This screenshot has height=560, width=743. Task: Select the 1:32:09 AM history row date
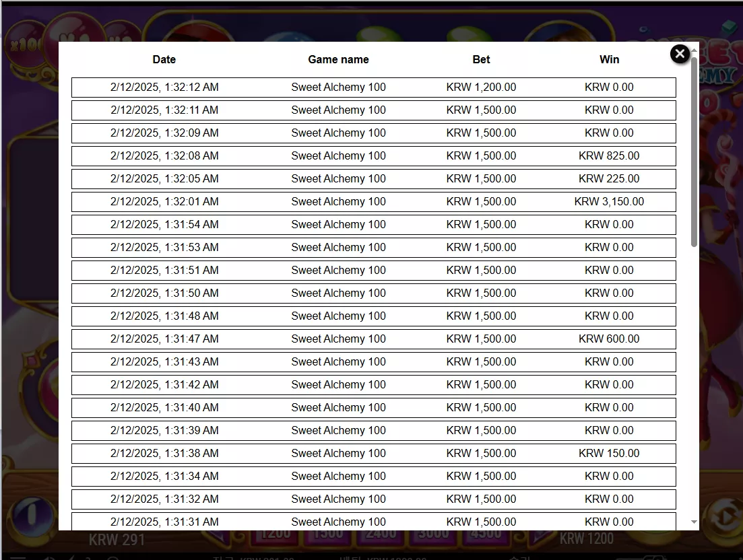pyautogui.click(x=164, y=133)
